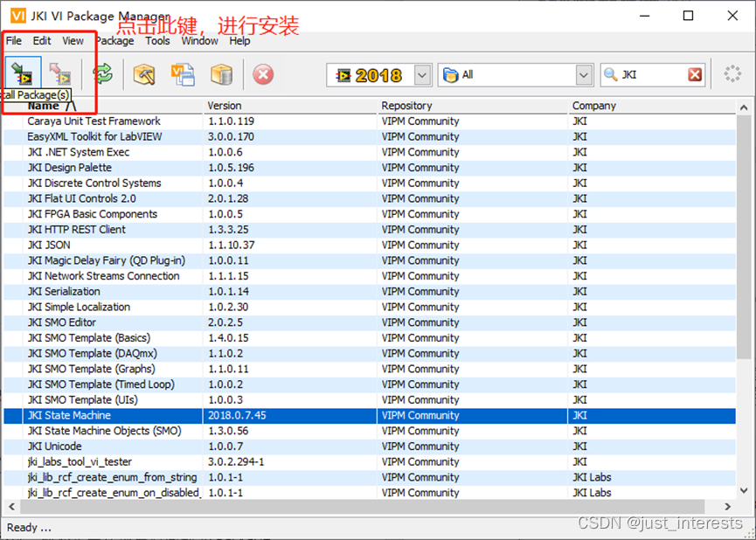Select JKI Magic Delay Fairy (QD Plug-in)
This screenshot has height=540, width=756.
[370, 260]
